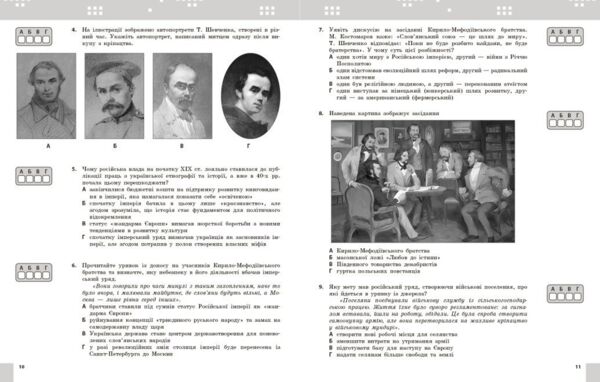Screen dimensions: 600x382
Task: Mark box Г in question 6 answer grid
Action: (46, 275)
